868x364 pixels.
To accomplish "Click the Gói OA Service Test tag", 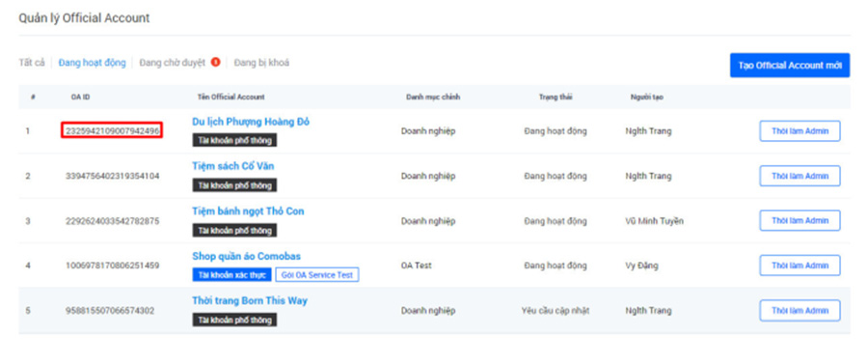I will click(317, 275).
